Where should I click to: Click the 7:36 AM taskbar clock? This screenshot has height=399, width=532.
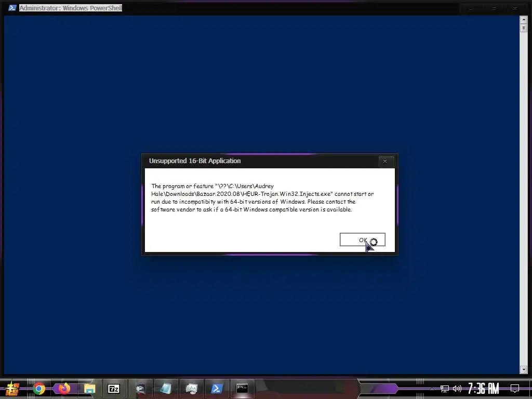click(x=484, y=389)
